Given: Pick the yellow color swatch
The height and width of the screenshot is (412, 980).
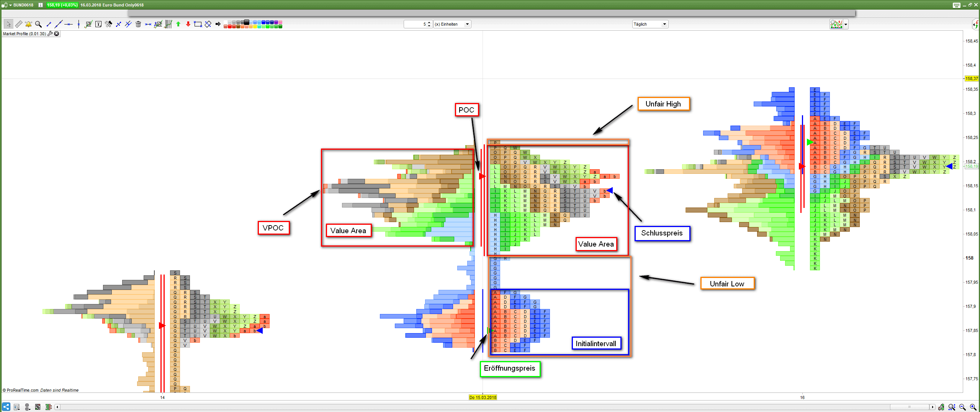Looking at the screenshot, I should tap(255, 26).
